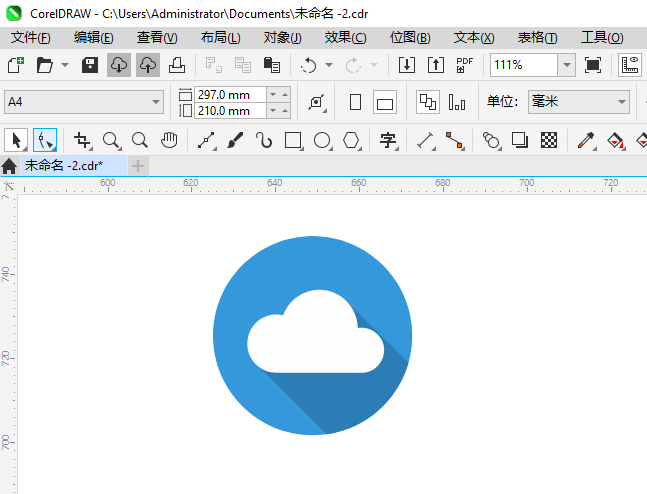Set page orientation to landscape
This screenshot has height=494, width=647.
[x=385, y=102]
